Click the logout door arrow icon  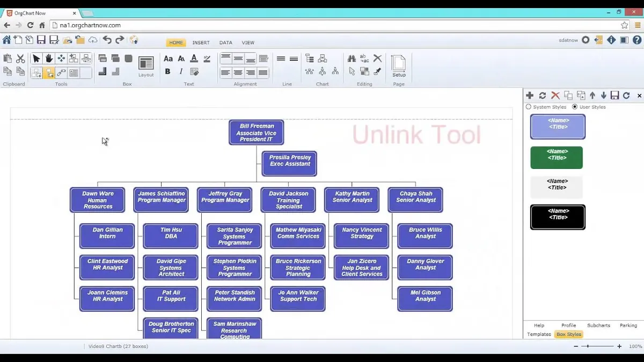coord(598,40)
